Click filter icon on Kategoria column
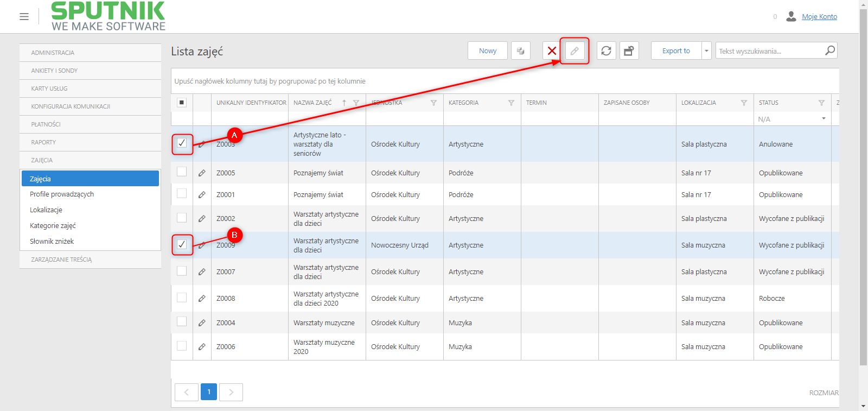868x411 pixels. tap(511, 103)
